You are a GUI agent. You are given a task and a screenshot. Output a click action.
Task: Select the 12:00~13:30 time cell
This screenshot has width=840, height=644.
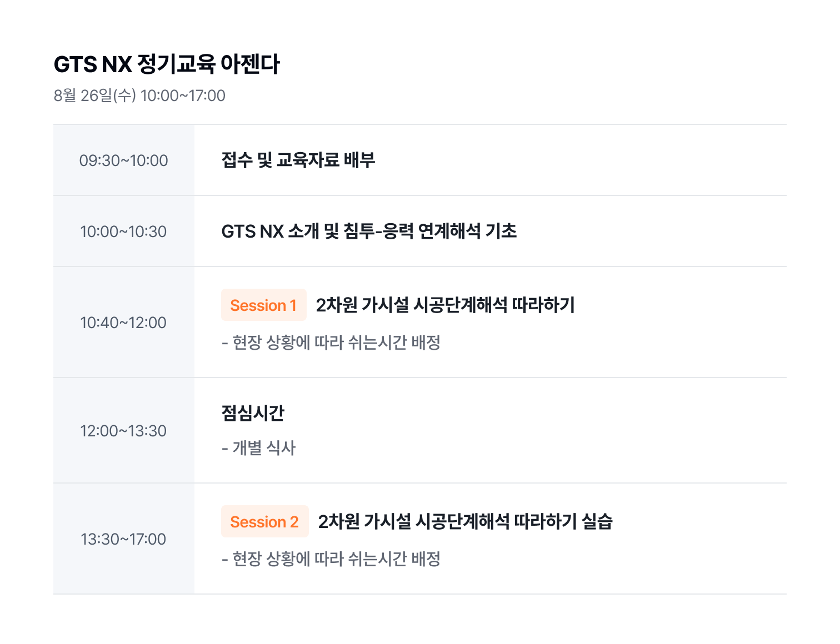(x=123, y=431)
